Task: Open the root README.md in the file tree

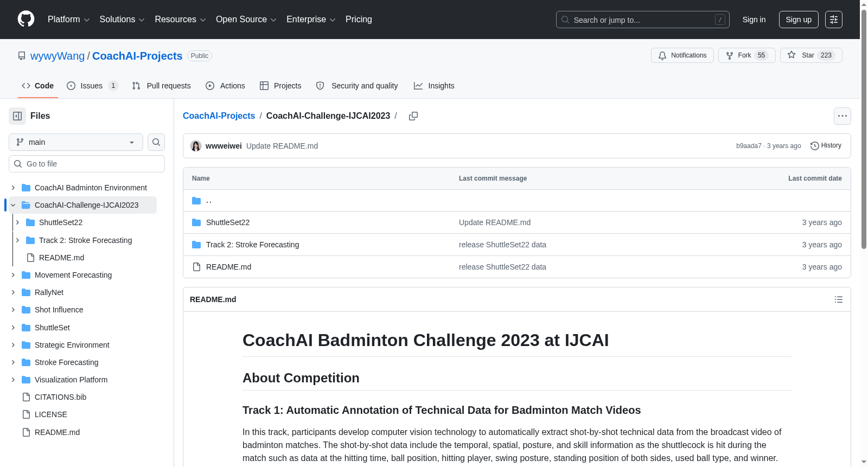Action: click(x=57, y=432)
